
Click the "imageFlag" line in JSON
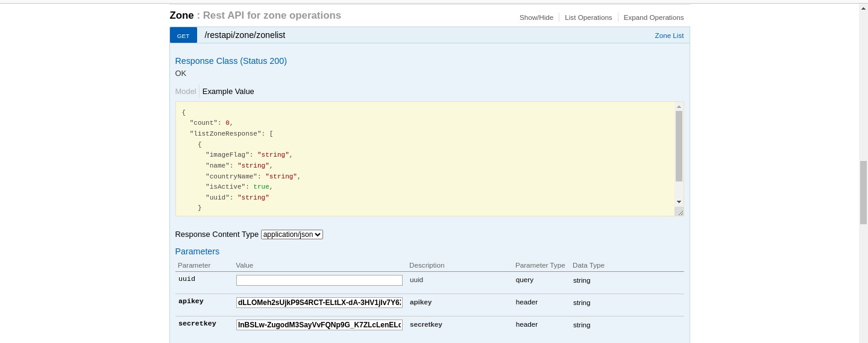pyautogui.click(x=249, y=155)
